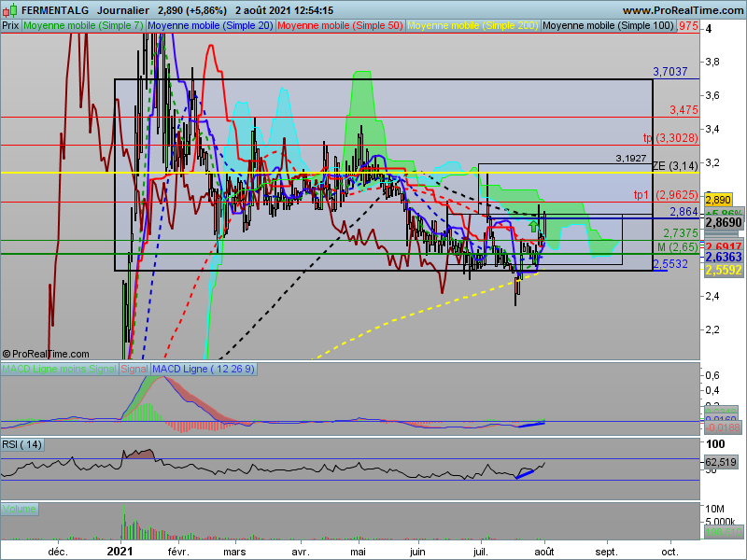Click the 2021 marker on time axis
The height and width of the screenshot is (560, 747).
(120, 552)
